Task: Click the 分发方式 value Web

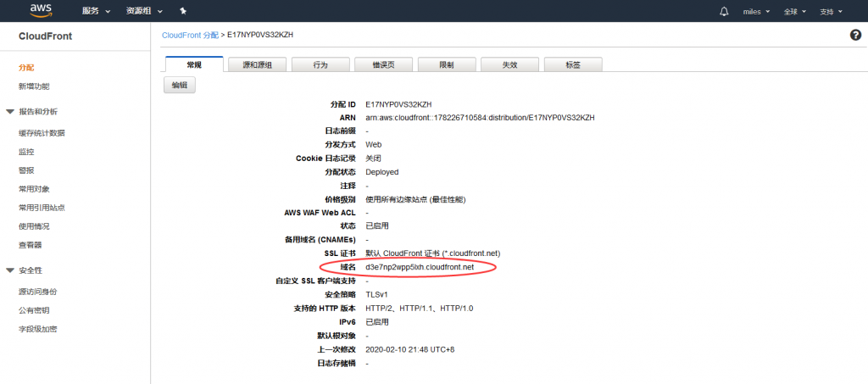Action: pos(373,145)
